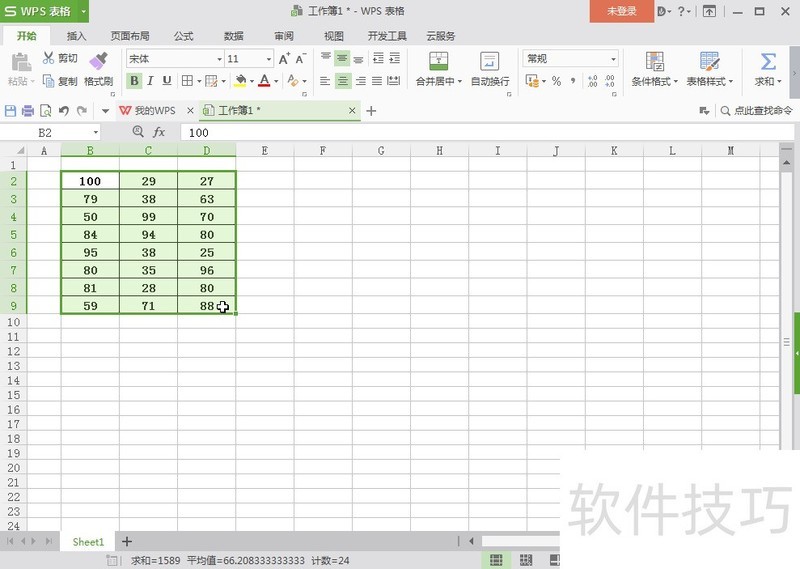Open WPS 表格 application menu dropdown

pos(84,11)
